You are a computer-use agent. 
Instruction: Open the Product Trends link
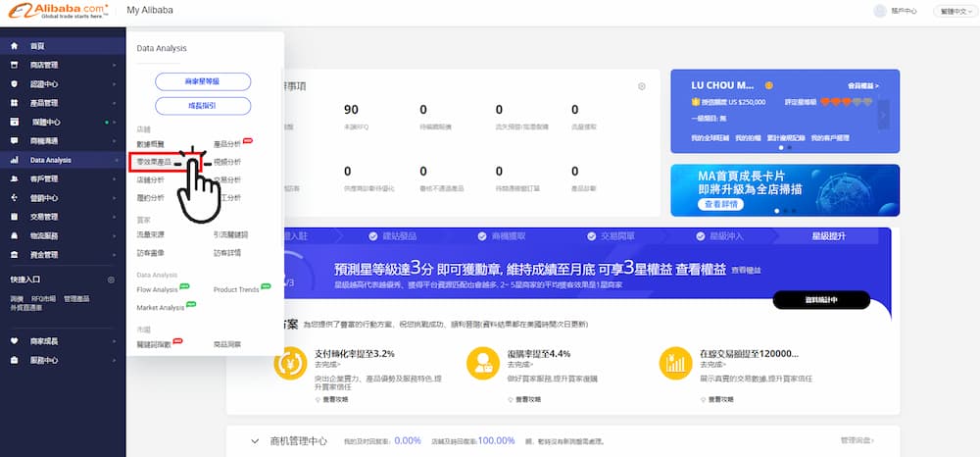click(x=236, y=290)
